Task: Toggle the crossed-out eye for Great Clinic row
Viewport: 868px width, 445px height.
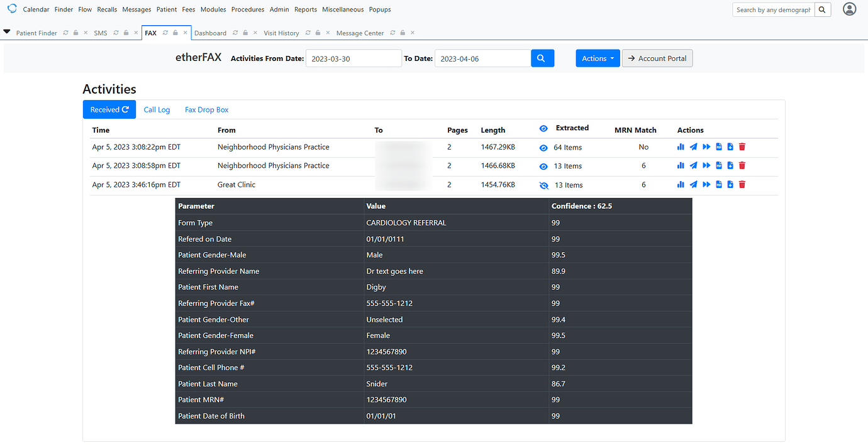Action: pos(543,185)
